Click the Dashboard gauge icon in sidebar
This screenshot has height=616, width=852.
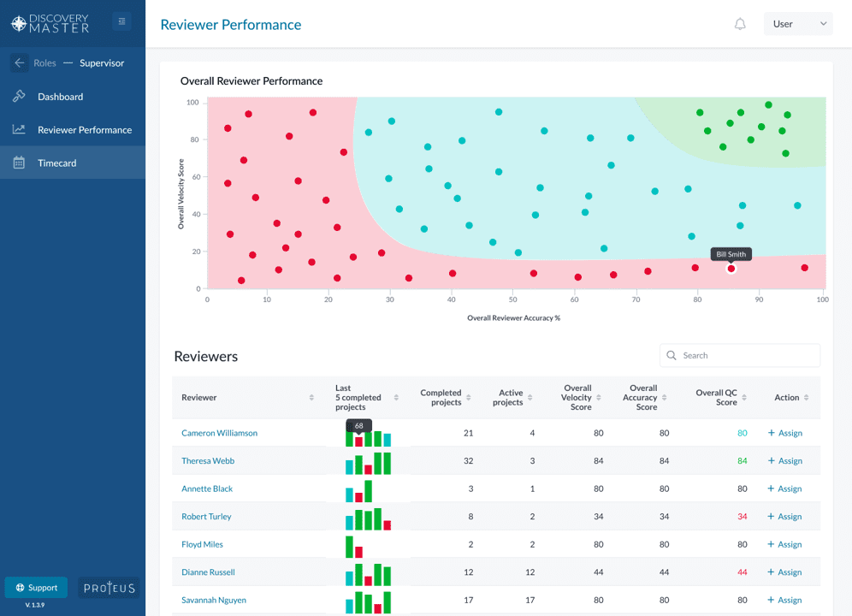click(x=19, y=97)
